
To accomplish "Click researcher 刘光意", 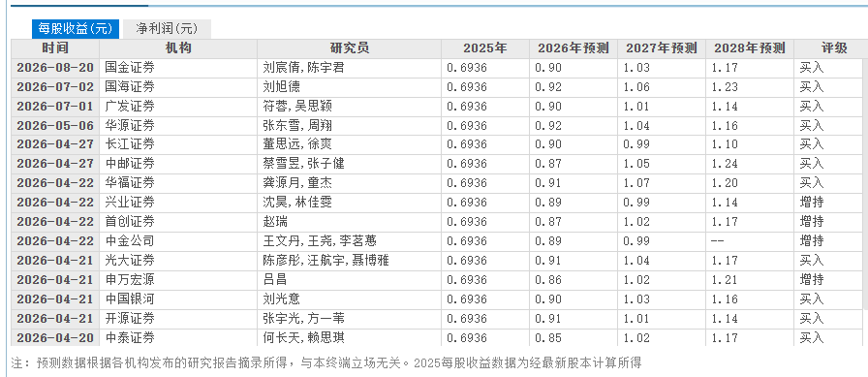I will tap(282, 299).
